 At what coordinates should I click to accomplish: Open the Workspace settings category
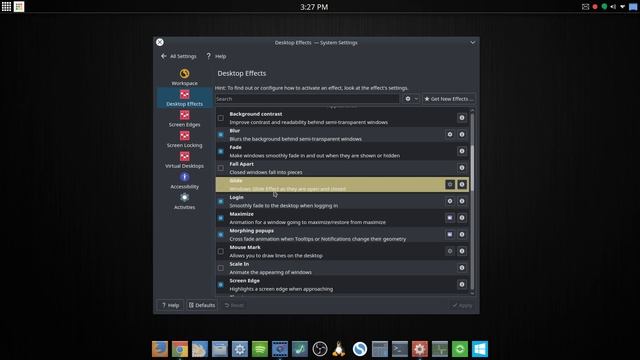point(184,77)
